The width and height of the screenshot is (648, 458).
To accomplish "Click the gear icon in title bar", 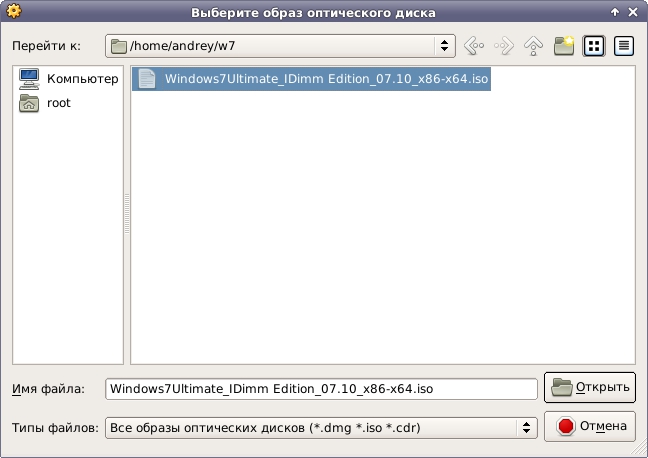I will point(14,11).
